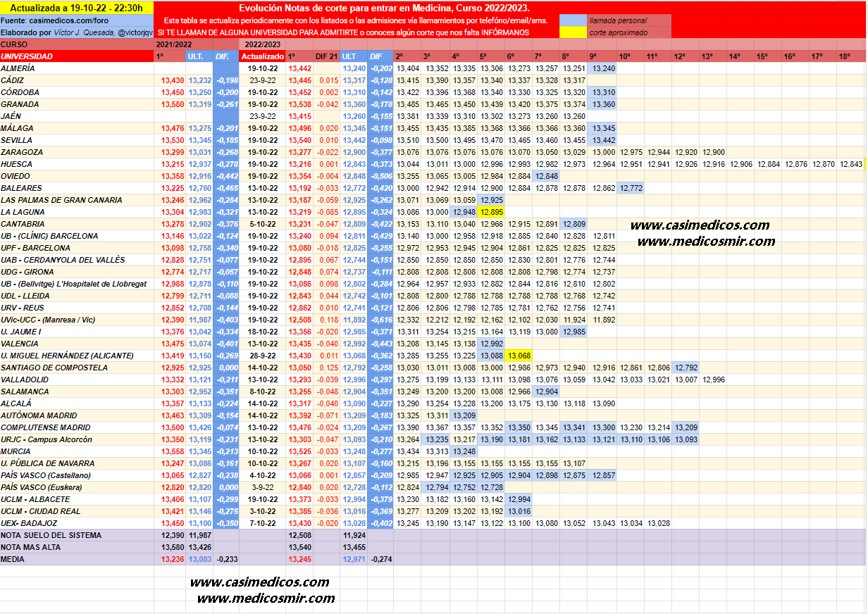Select Santiago's DIF 21 value 0,125
This screenshot has width=868, height=614.
tap(328, 368)
